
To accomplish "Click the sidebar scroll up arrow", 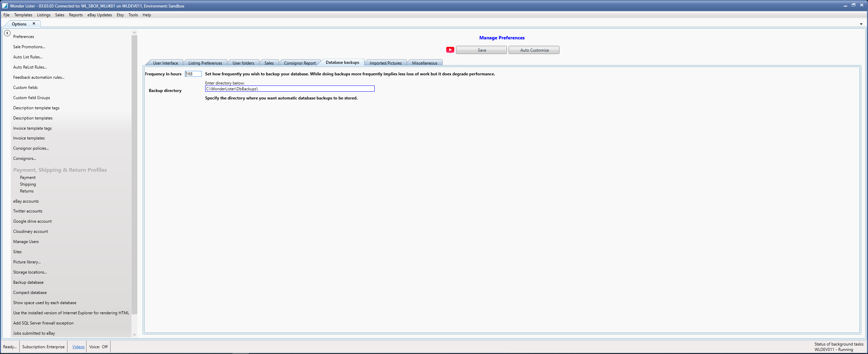I will pos(134,33).
